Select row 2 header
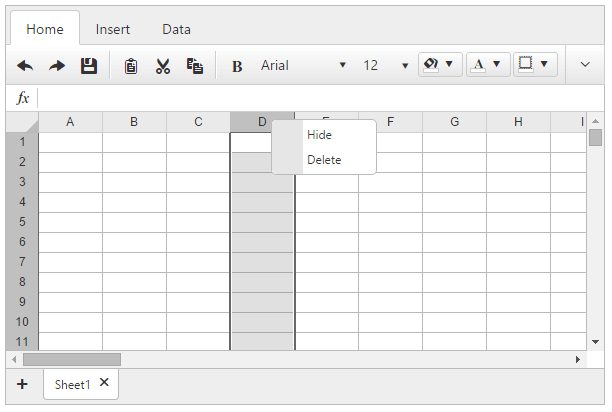The width and height of the screenshot is (612, 412). click(22, 162)
